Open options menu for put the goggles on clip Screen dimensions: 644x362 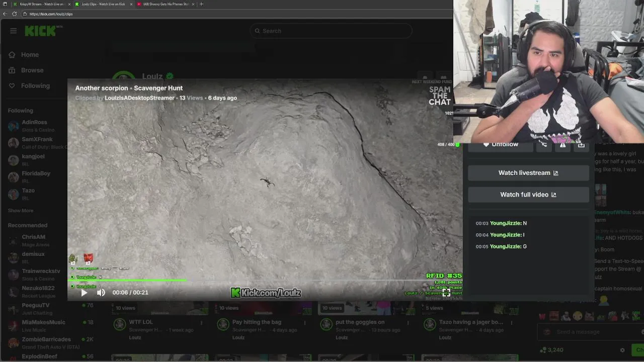coord(408,323)
